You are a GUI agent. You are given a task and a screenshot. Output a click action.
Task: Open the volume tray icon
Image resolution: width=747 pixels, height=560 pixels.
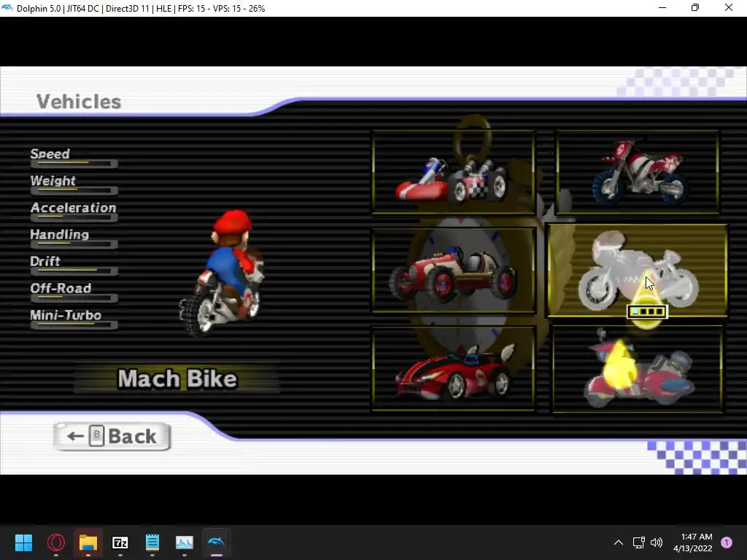coord(657,542)
